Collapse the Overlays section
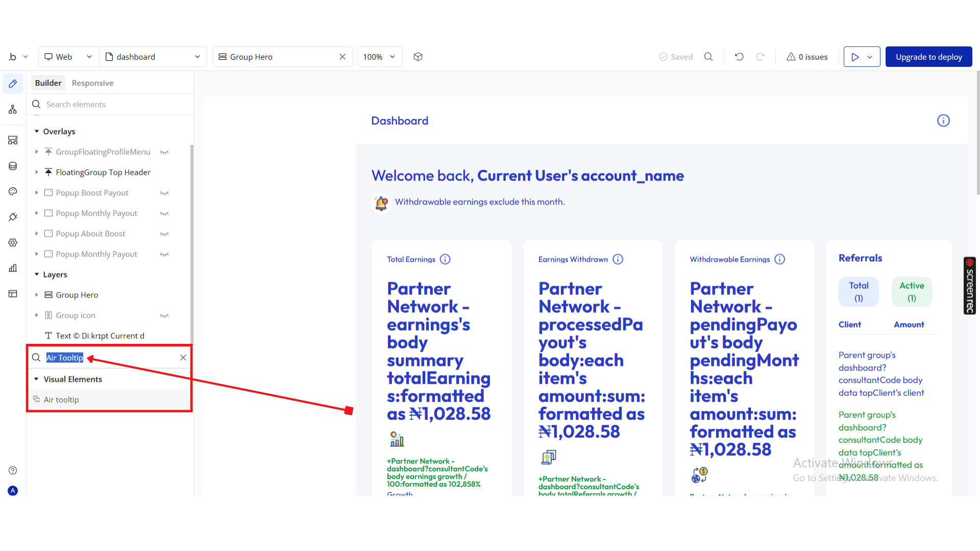This screenshot has height=551, width=980. tap(37, 132)
